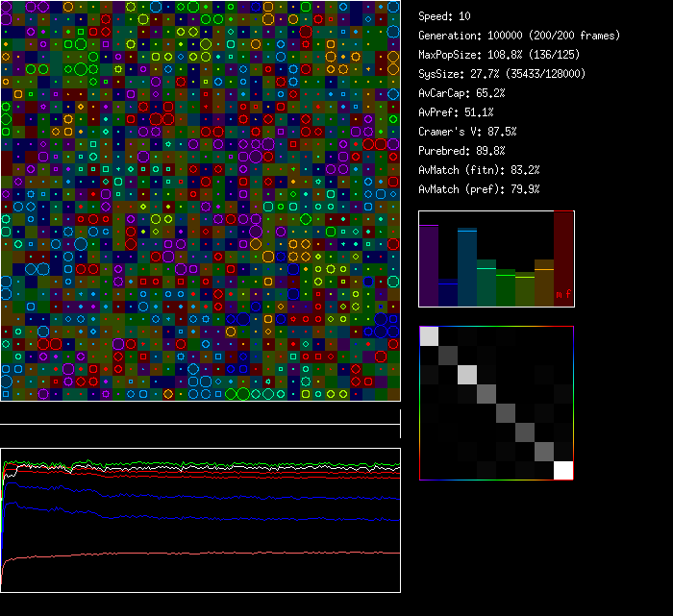Click the AvMatch (fitn) statistic
Viewport: 673px width, 616px height.
click(x=479, y=170)
